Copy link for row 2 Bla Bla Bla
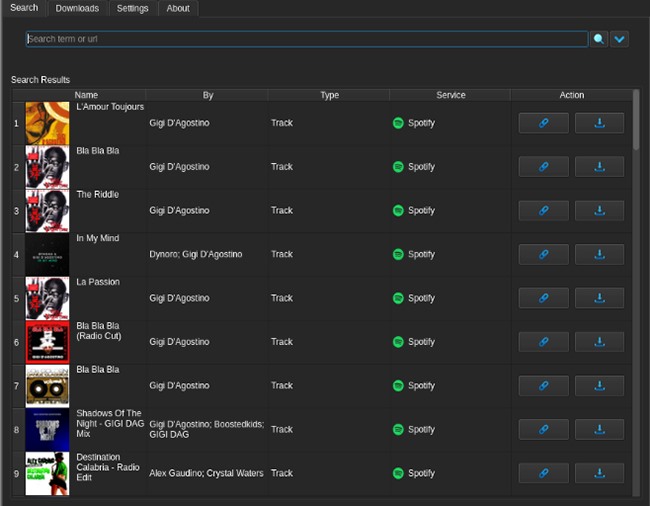The height and width of the screenshot is (506, 650). coord(543,167)
